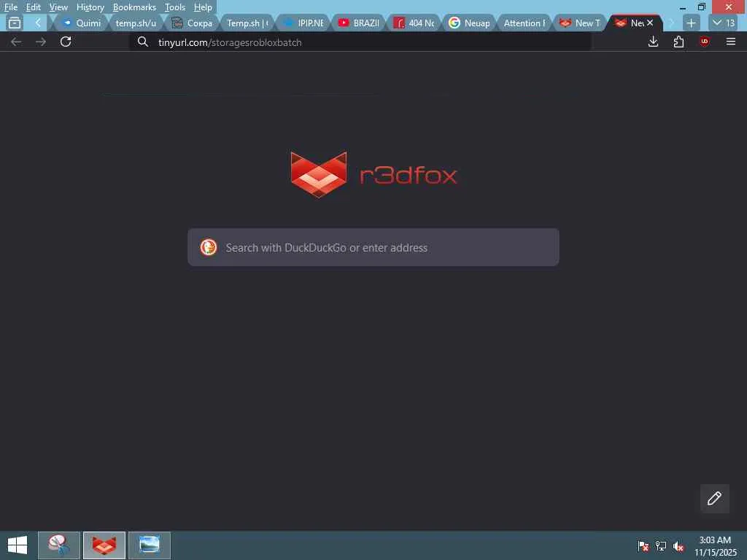The width and height of the screenshot is (747, 560).
Task: Open the hamburger application menu
Action: (731, 42)
